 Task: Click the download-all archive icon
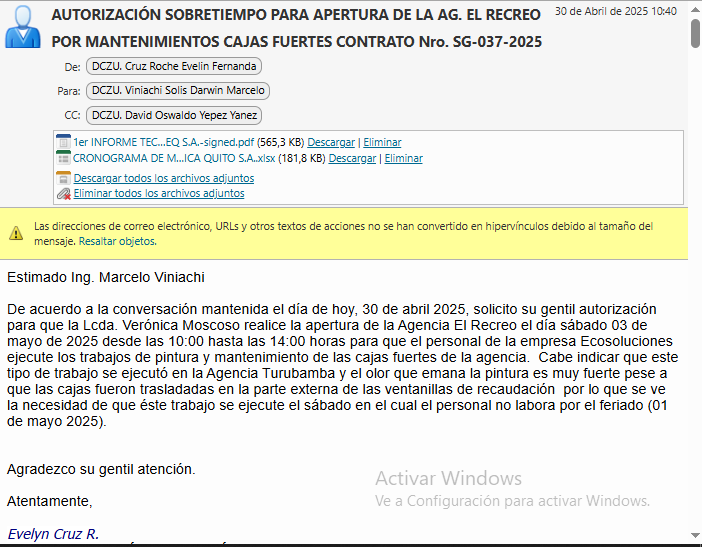(x=64, y=178)
